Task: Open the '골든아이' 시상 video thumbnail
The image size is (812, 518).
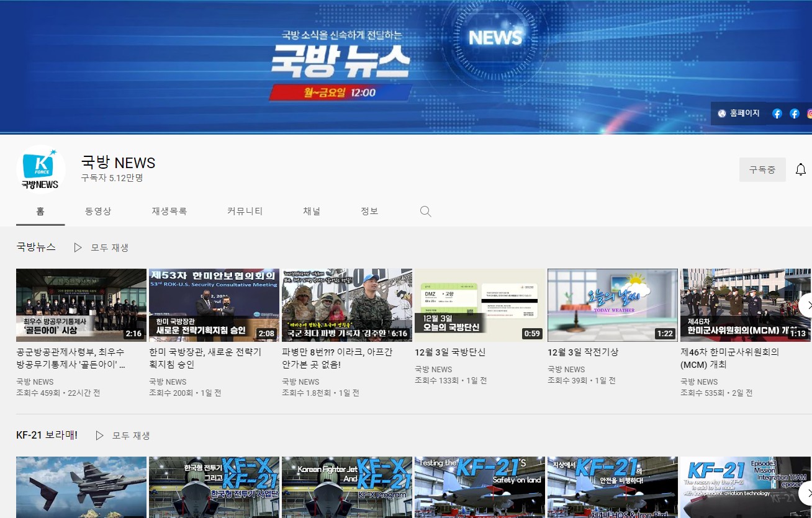Action: coord(81,305)
